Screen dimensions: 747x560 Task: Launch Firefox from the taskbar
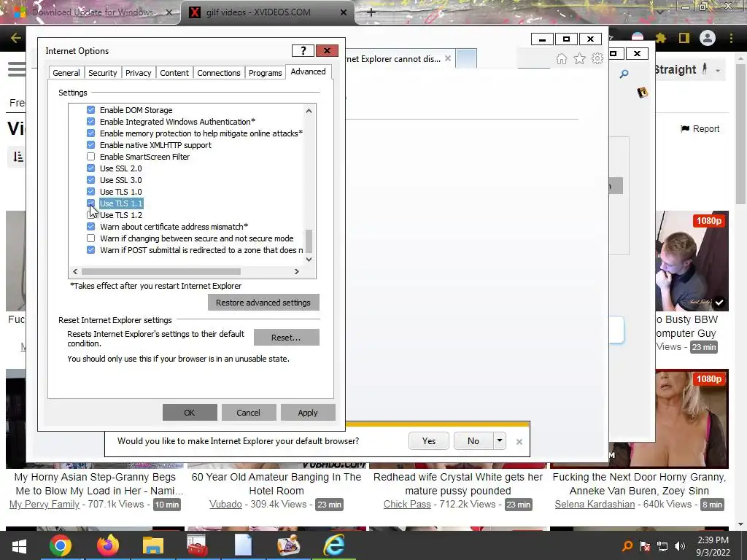tap(108, 545)
